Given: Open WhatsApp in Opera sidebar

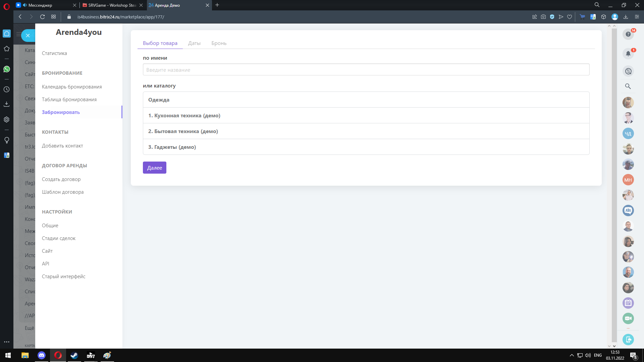Looking at the screenshot, I should pos(7,69).
